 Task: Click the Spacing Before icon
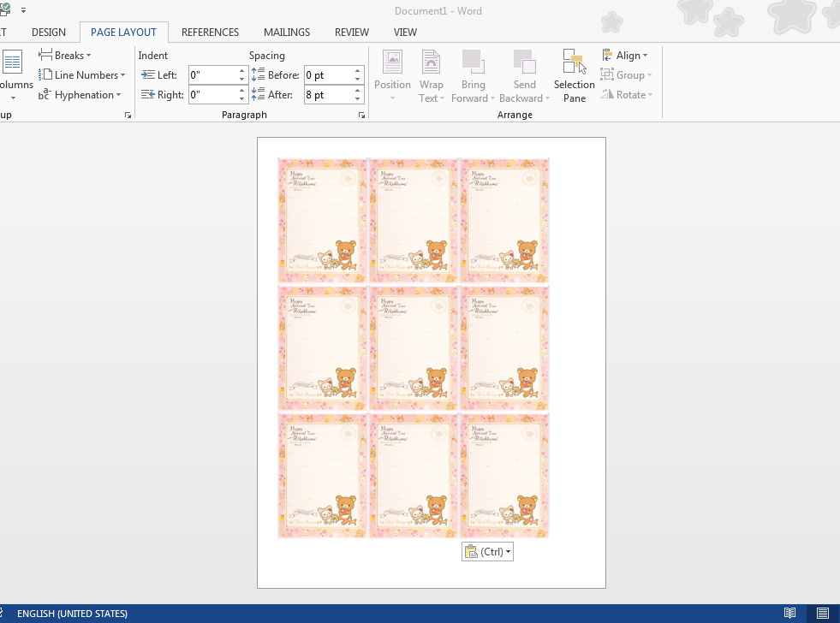259,74
